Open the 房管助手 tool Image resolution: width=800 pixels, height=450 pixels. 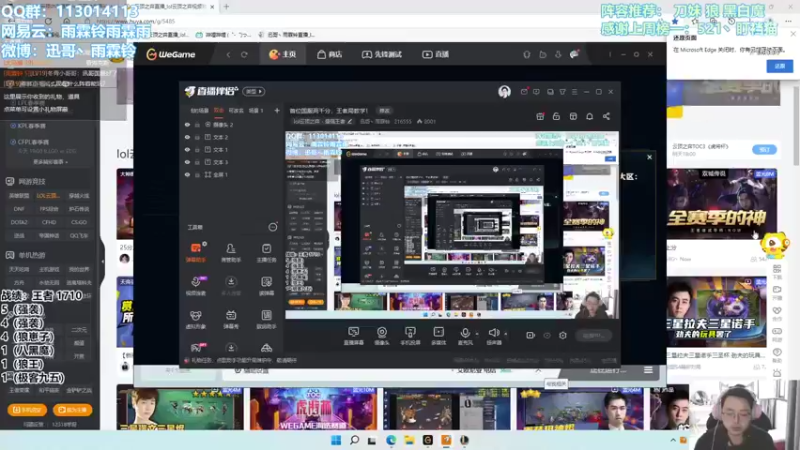pyautogui.click(x=231, y=253)
